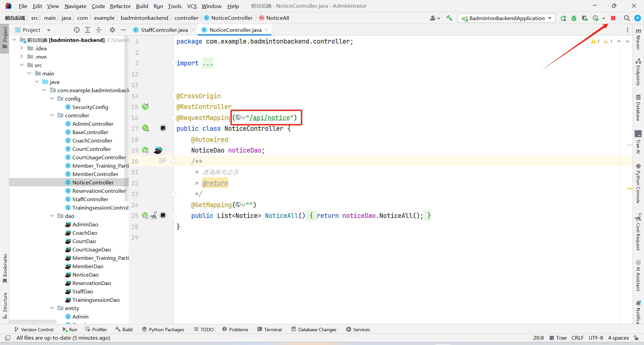Collapse the src folder in the tree
This screenshot has height=345, width=644.
point(21,65)
